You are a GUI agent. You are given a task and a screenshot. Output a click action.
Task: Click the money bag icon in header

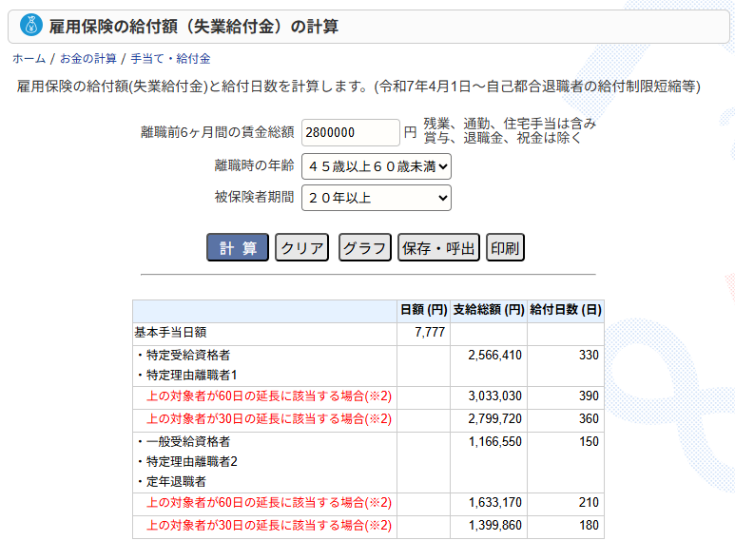tap(31, 26)
